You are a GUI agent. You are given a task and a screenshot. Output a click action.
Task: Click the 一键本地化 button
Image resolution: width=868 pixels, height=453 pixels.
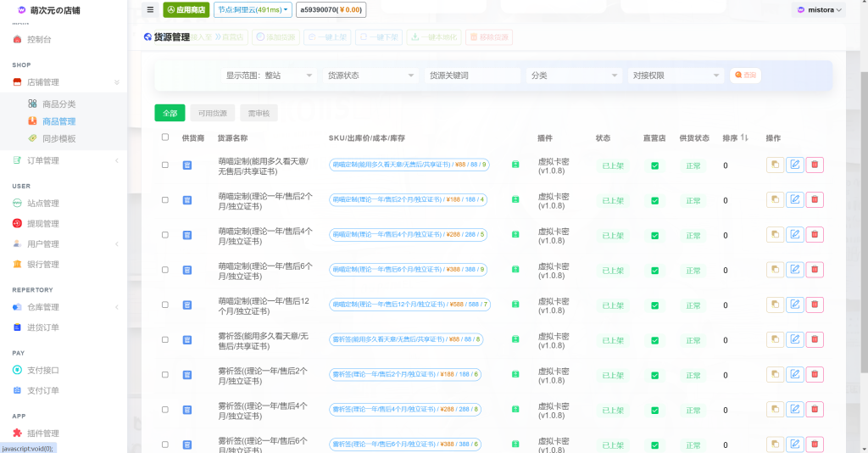434,37
